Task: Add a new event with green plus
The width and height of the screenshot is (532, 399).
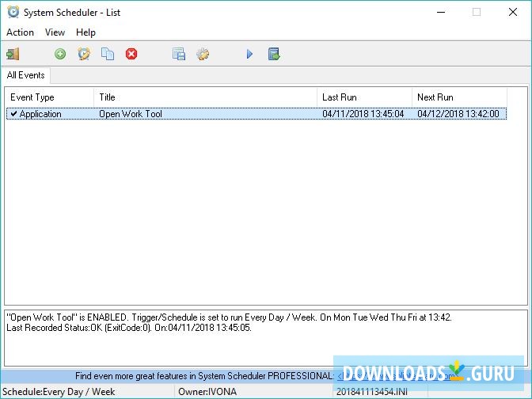Action: 60,54
